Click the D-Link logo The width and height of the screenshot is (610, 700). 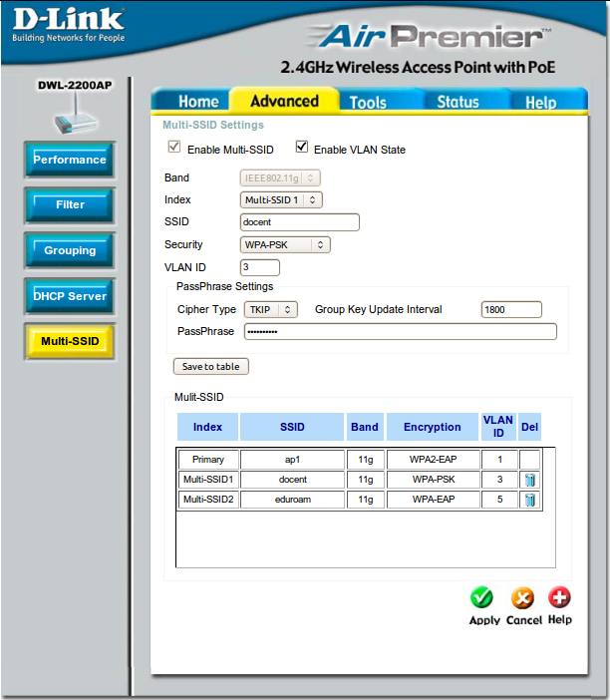[x=68, y=25]
